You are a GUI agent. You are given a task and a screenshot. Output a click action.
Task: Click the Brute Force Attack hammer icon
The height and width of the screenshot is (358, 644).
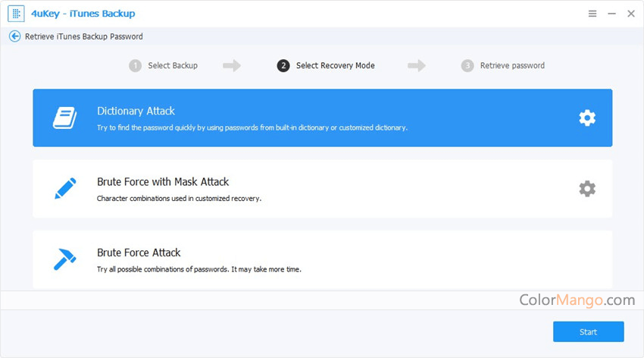tap(64, 259)
